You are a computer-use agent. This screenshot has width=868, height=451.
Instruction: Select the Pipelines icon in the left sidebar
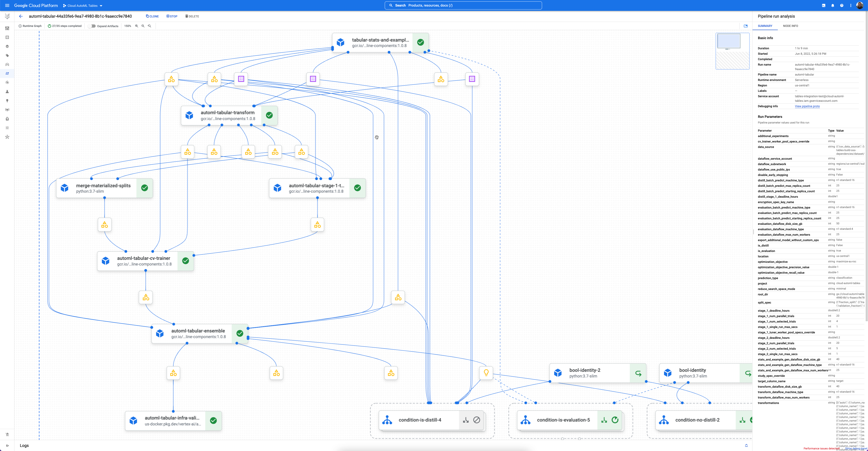(x=7, y=73)
